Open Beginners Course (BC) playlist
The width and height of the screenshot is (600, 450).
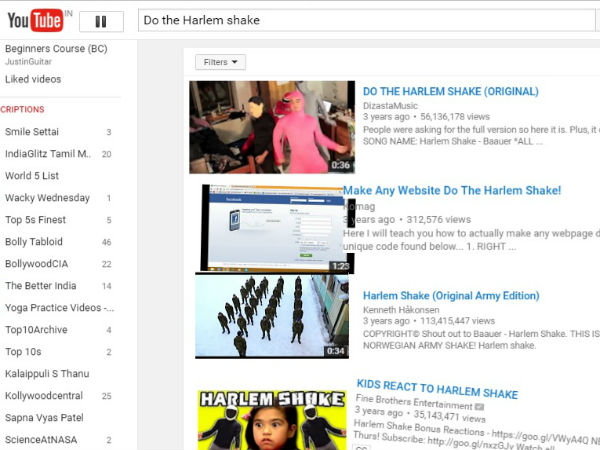56,49
